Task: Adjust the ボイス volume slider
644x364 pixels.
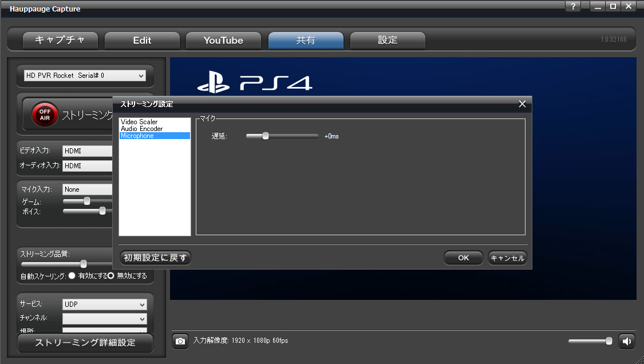Action: coord(102,211)
